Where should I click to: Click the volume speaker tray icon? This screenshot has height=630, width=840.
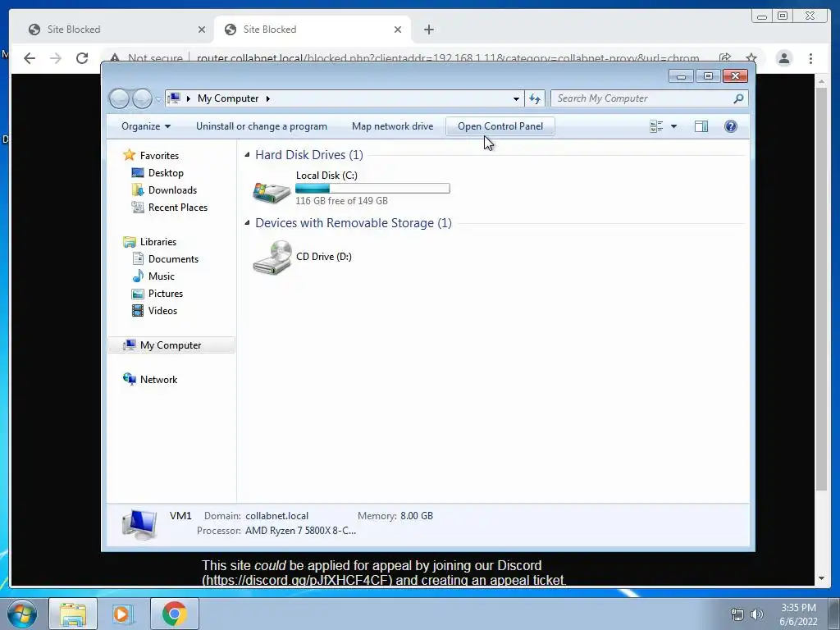pyautogui.click(x=757, y=615)
